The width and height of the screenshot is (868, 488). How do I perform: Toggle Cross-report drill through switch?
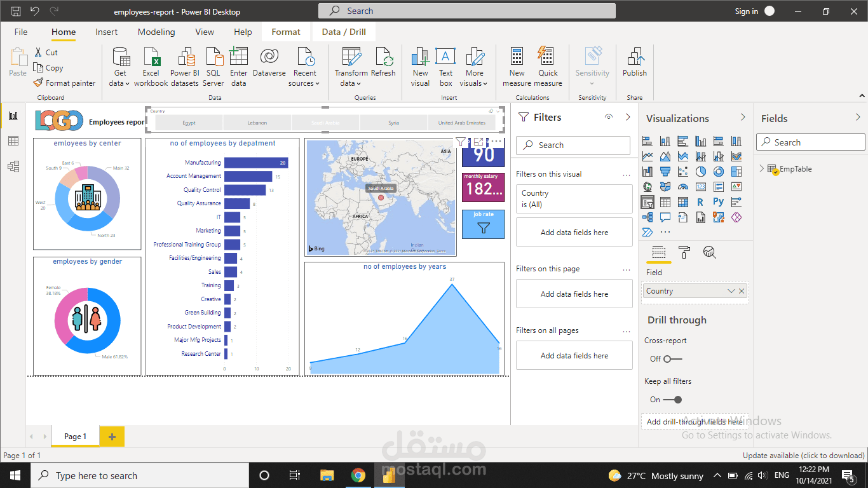(673, 359)
